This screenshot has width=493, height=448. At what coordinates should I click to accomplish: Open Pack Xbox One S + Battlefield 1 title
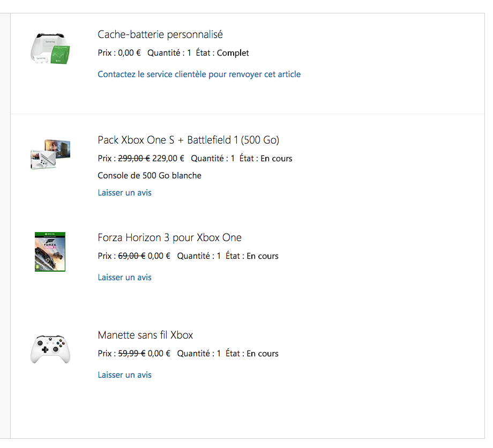click(x=188, y=140)
